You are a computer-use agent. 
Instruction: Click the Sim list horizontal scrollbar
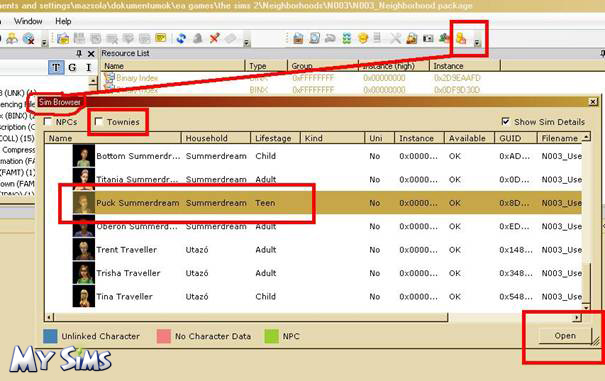point(251,317)
